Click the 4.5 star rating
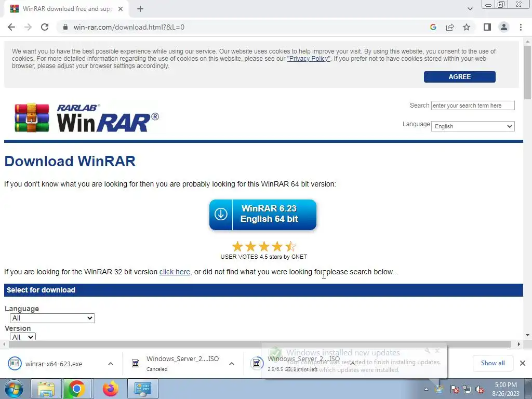532x399 pixels. pyautogui.click(x=263, y=246)
